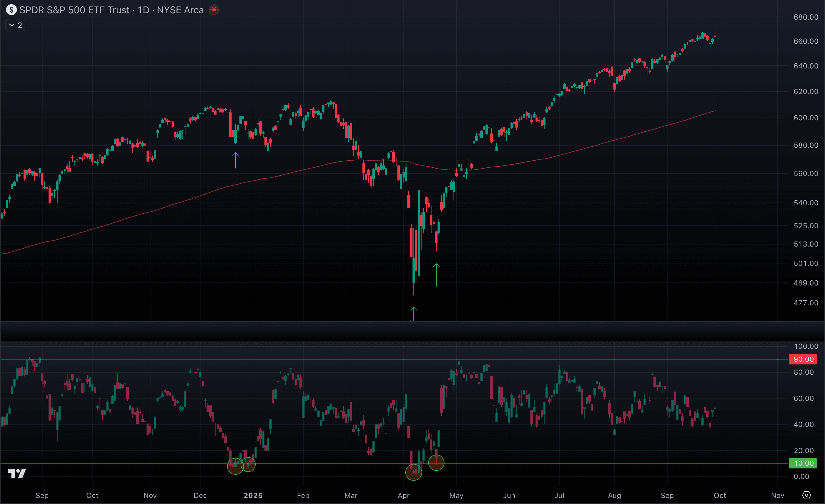The height and width of the screenshot is (504, 825).
Task: Click the SPDR S&P 500 ETF Trust title
Action: [74, 10]
